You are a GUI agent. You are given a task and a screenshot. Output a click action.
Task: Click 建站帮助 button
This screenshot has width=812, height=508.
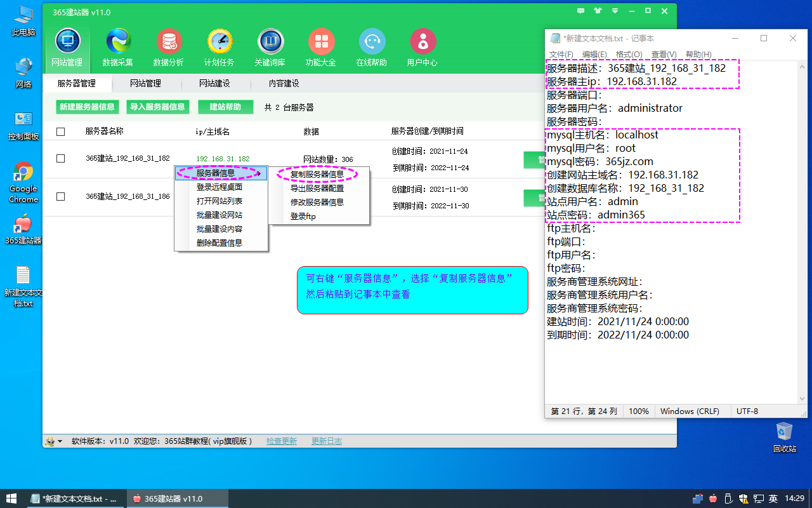coord(225,107)
